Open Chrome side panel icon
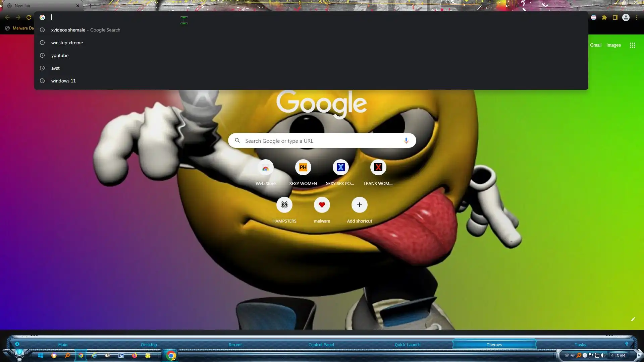Viewport: 644px width, 362px height. point(615,17)
